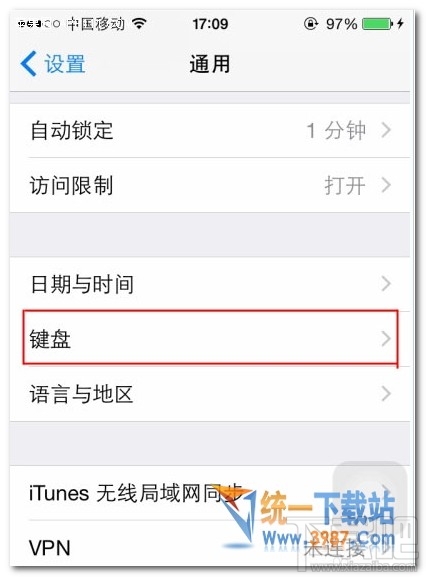Open 日期与时间 settings
This screenshot has width=426, height=577.
click(210, 284)
